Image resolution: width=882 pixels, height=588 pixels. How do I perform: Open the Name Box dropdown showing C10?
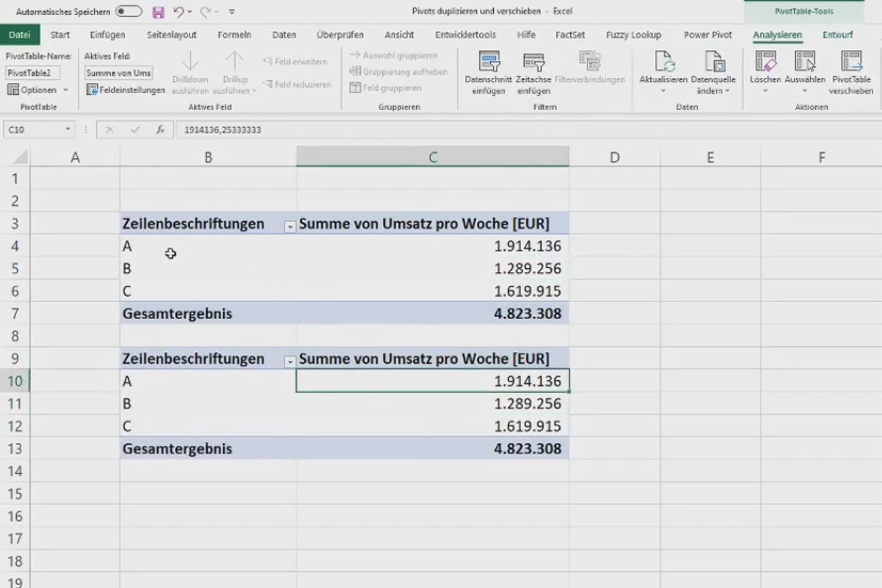[68, 129]
